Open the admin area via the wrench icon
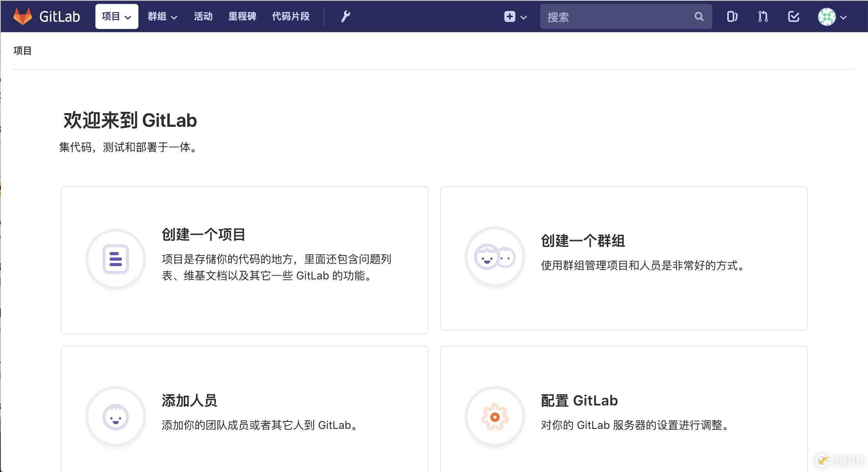This screenshot has height=472, width=868. point(345,16)
